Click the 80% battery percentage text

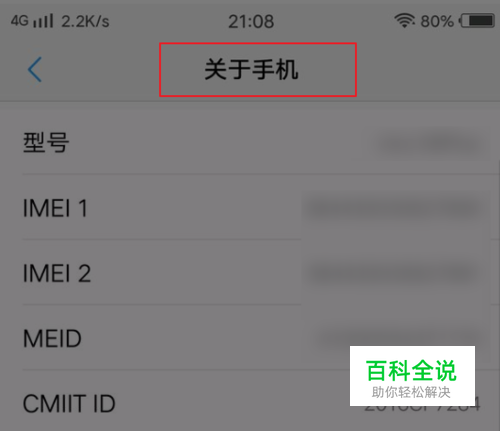(x=437, y=22)
